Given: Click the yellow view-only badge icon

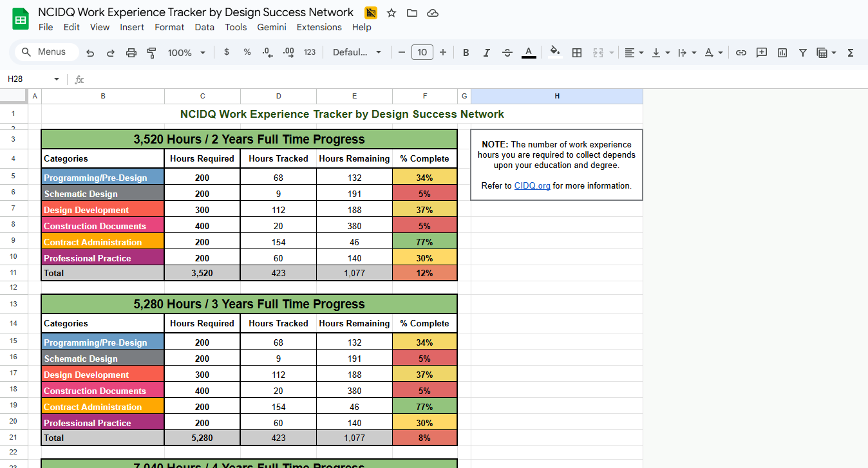Looking at the screenshot, I should (x=371, y=13).
